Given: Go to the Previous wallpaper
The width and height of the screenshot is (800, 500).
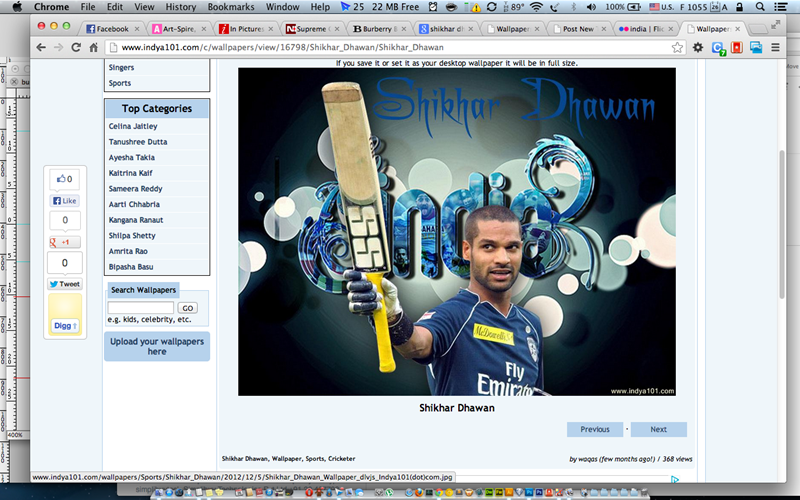Looking at the screenshot, I should [x=595, y=430].
